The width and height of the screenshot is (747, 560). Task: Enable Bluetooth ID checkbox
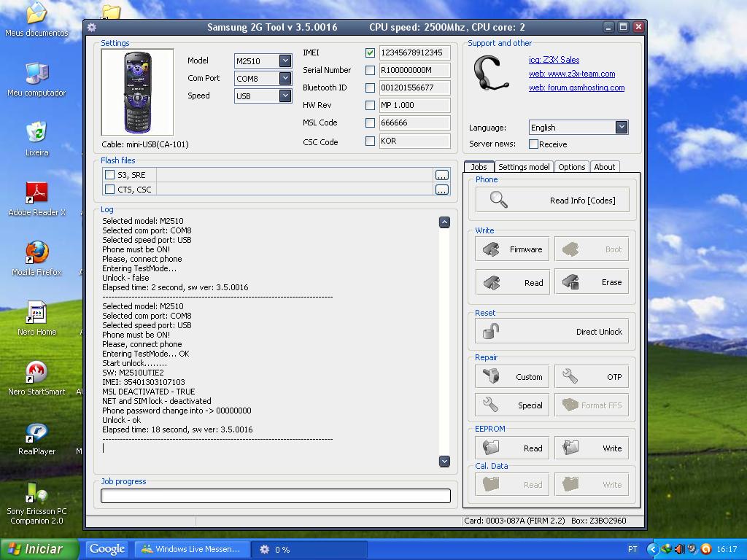pos(370,87)
